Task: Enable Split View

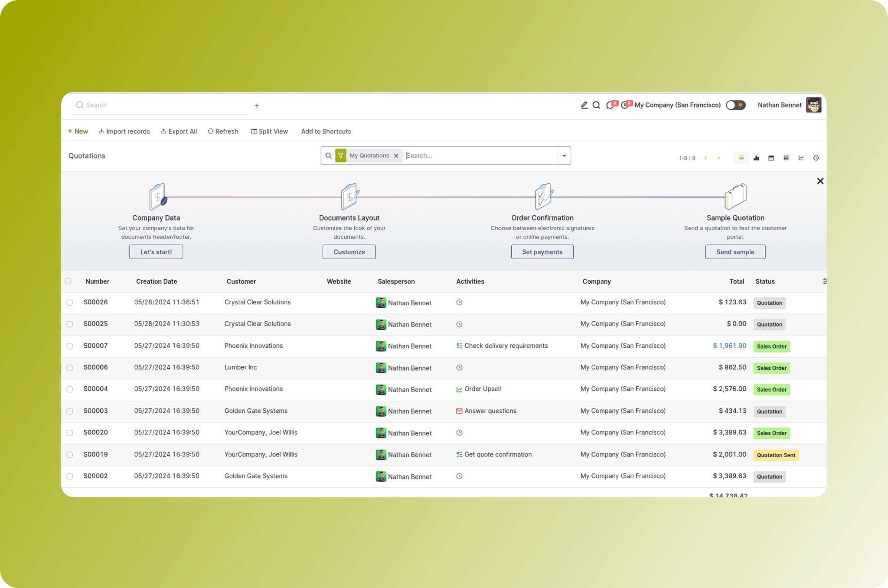Action: (x=269, y=131)
